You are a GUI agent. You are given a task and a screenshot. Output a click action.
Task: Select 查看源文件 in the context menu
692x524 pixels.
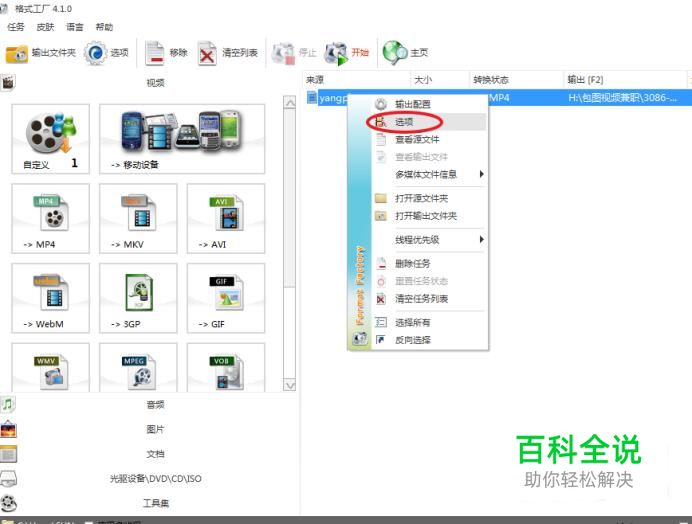click(x=429, y=139)
